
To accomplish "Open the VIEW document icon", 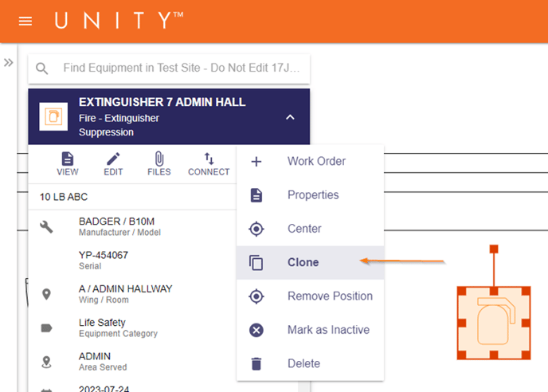I will click(x=68, y=159).
